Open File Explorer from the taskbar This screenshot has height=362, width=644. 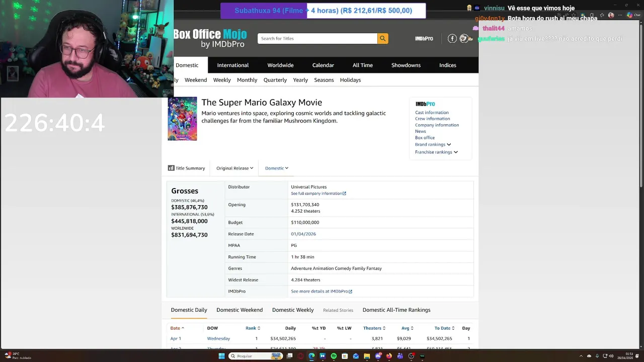coord(367,356)
